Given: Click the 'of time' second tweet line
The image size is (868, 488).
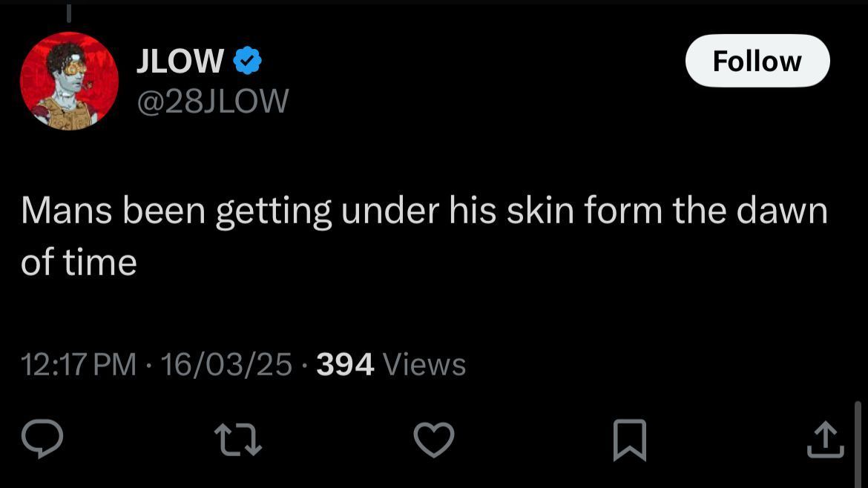Looking at the screenshot, I should tap(79, 263).
